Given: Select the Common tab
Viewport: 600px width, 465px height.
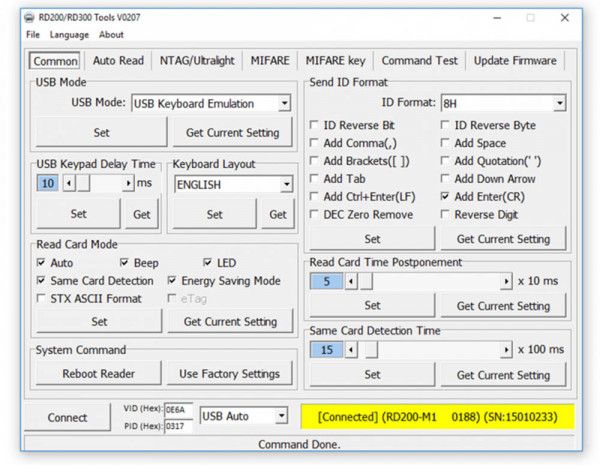Looking at the screenshot, I should click(x=55, y=61).
